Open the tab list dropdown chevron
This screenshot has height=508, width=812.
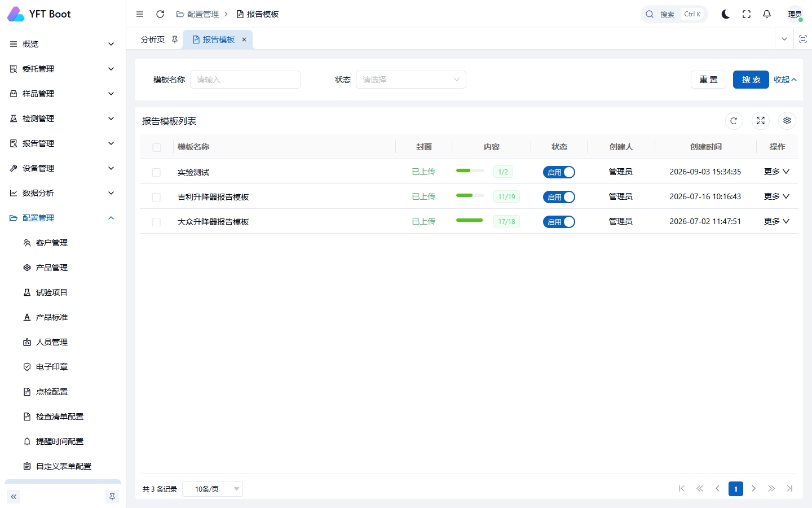coord(784,39)
